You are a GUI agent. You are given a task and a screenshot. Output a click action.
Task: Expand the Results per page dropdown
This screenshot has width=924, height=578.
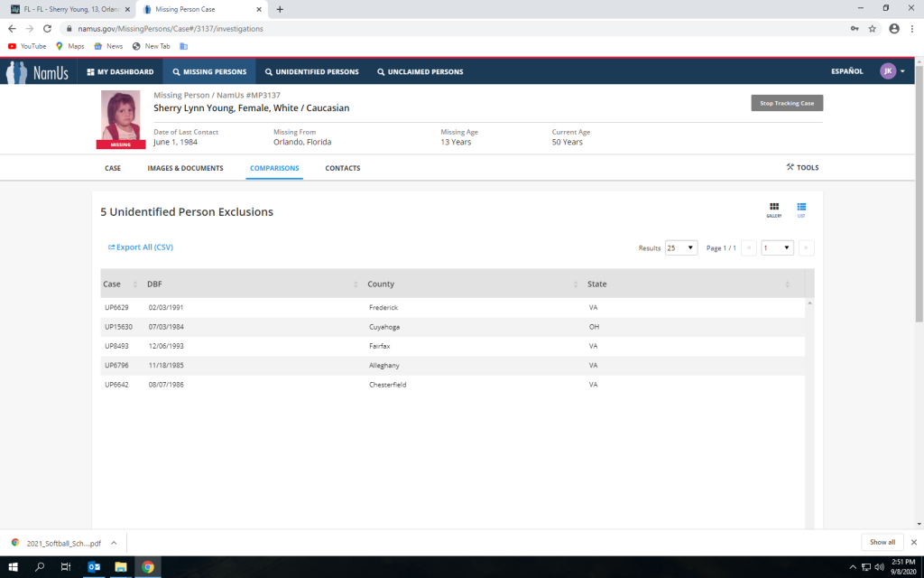680,247
